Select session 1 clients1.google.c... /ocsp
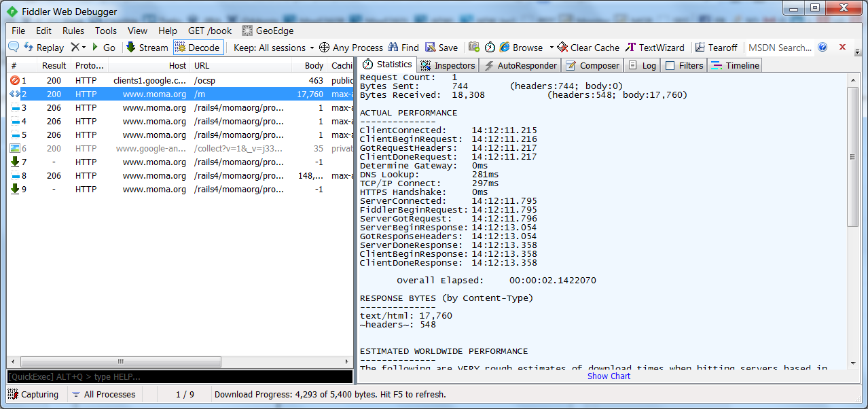This screenshot has width=868, height=409. click(180, 80)
